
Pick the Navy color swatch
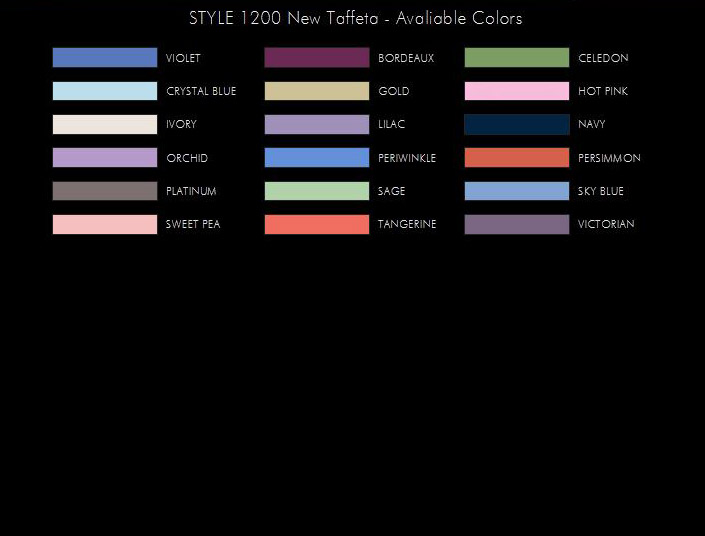pos(517,125)
